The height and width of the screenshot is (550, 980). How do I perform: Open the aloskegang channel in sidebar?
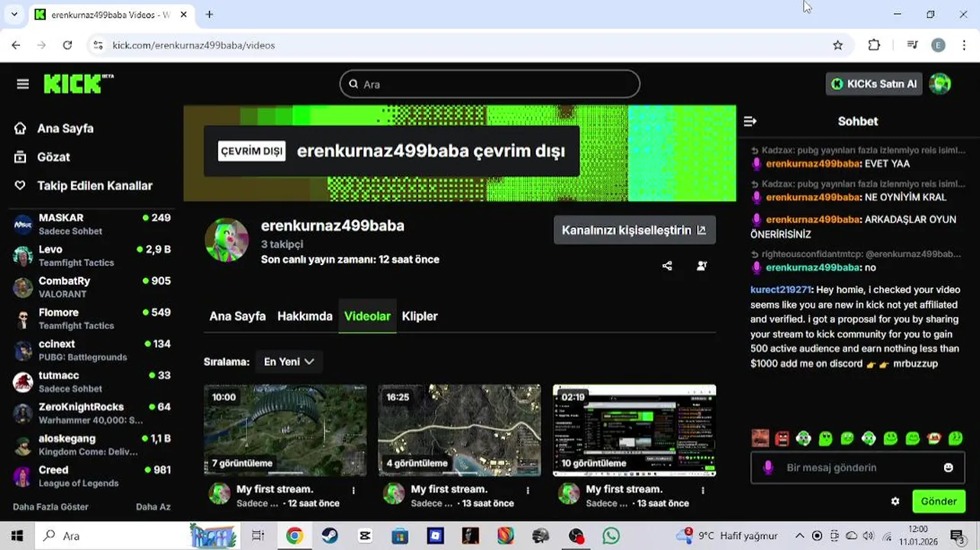[x=92, y=445]
